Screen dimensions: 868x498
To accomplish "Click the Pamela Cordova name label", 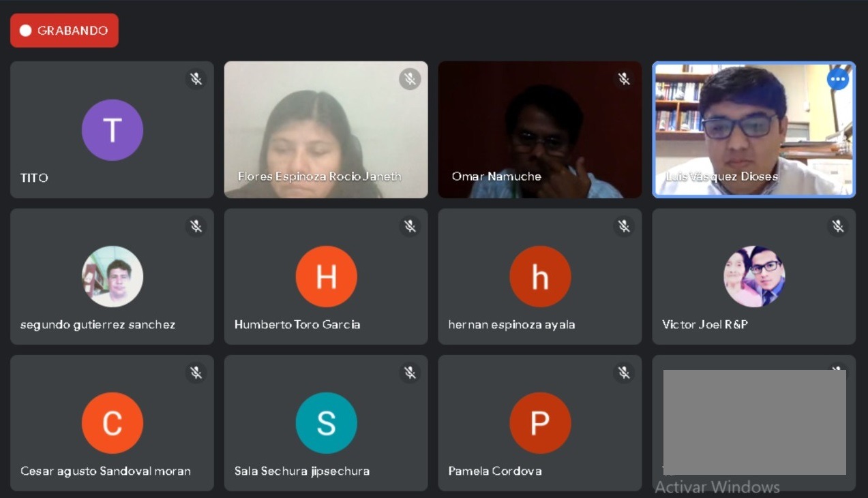I will [495, 471].
